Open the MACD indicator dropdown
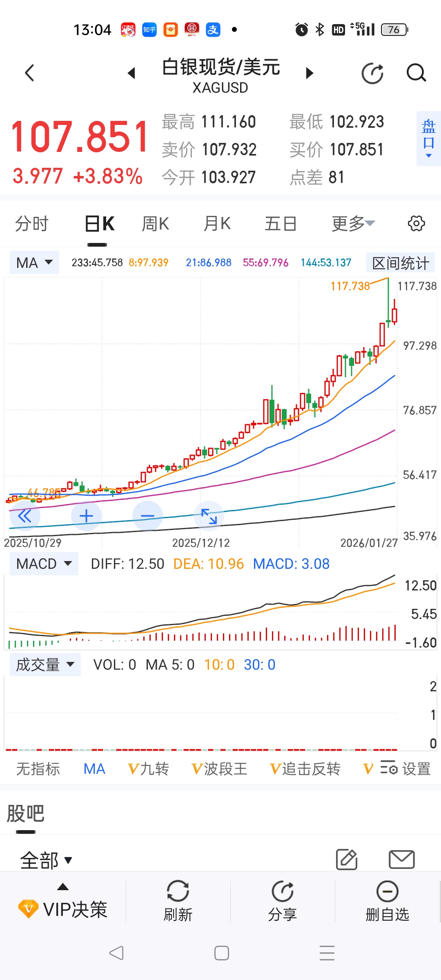The height and width of the screenshot is (980, 441). click(44, 564)
